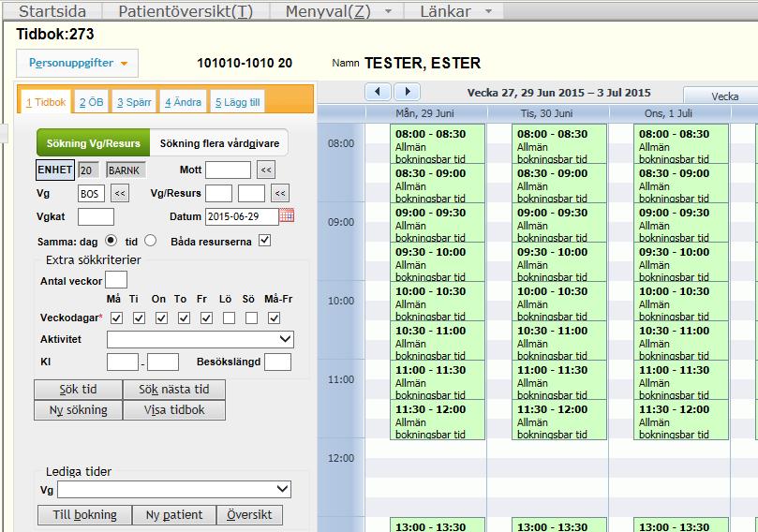Viewport: 758px width, 532px height.
Task: Click the ENHET code field 20
Action: click(88, 170)
